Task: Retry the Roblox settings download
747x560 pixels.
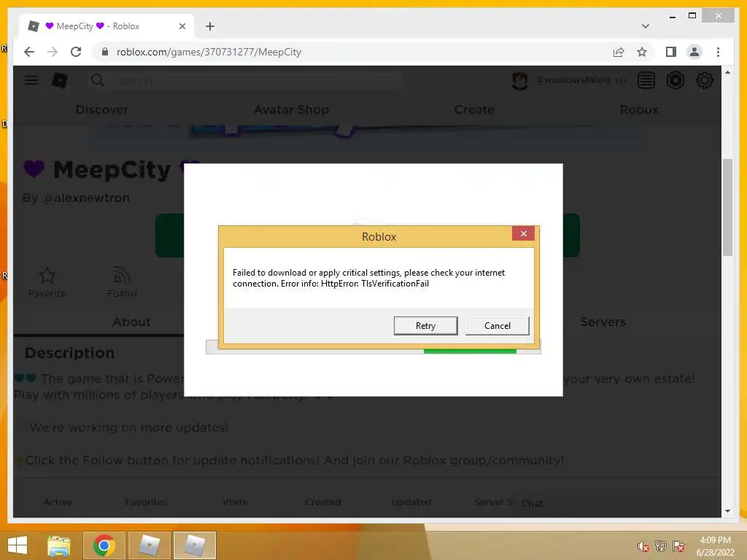Action: [x=425, y=326]
